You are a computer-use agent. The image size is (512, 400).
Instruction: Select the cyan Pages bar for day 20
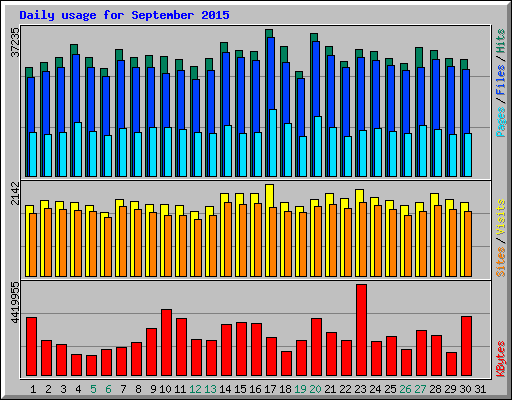tap(318, 146)
